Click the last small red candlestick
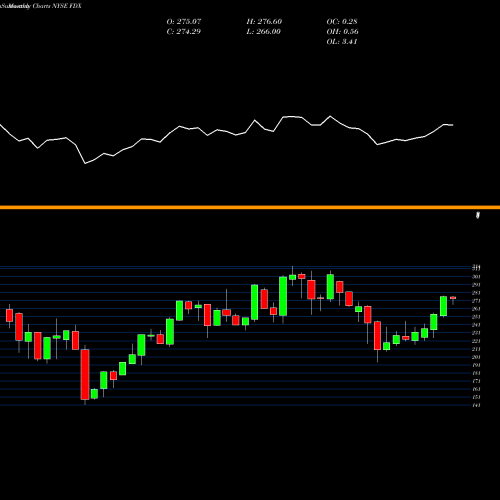The height and width of the screenshot is (500, 500). [x=453, y=298]
